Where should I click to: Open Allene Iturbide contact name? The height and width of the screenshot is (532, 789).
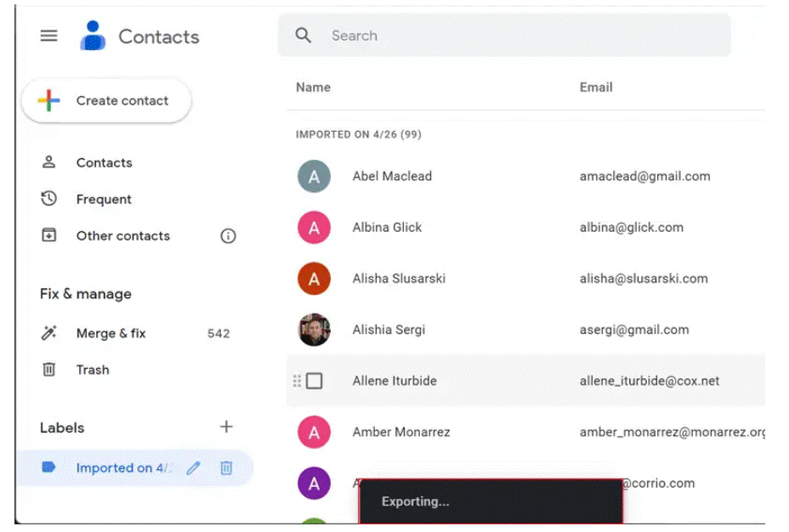point(394,381)
